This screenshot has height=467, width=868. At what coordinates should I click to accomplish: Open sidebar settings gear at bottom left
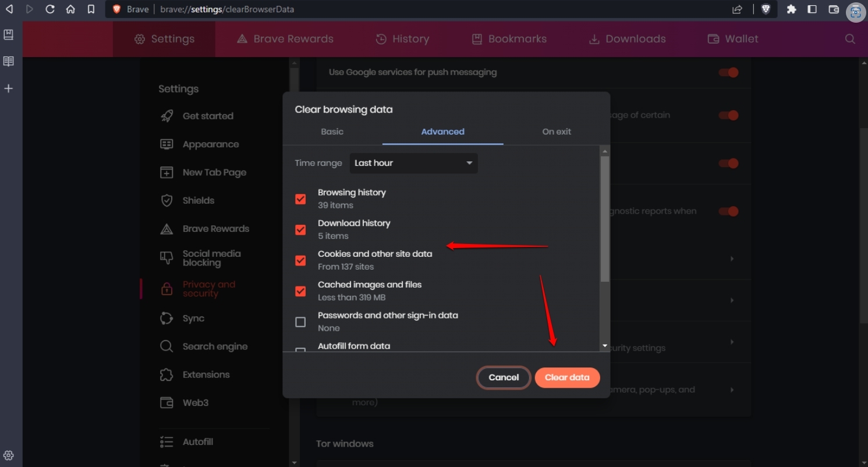click(x=9, y=455)
